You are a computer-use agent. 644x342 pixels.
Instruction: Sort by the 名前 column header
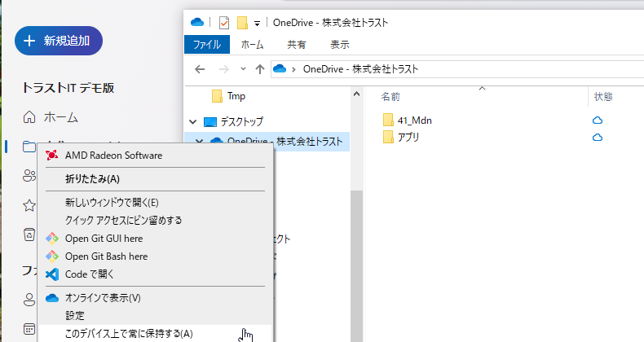pos(391,97)
